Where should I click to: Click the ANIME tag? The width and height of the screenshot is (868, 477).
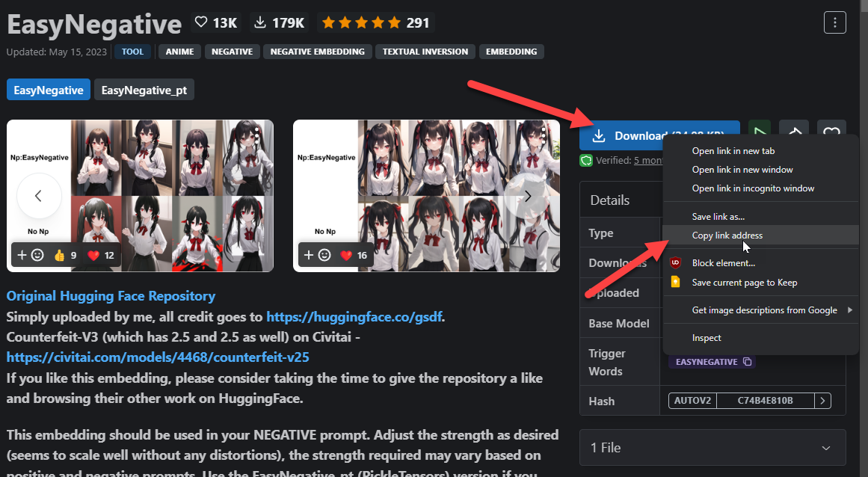pyautogui.click(x=180, y=52)
